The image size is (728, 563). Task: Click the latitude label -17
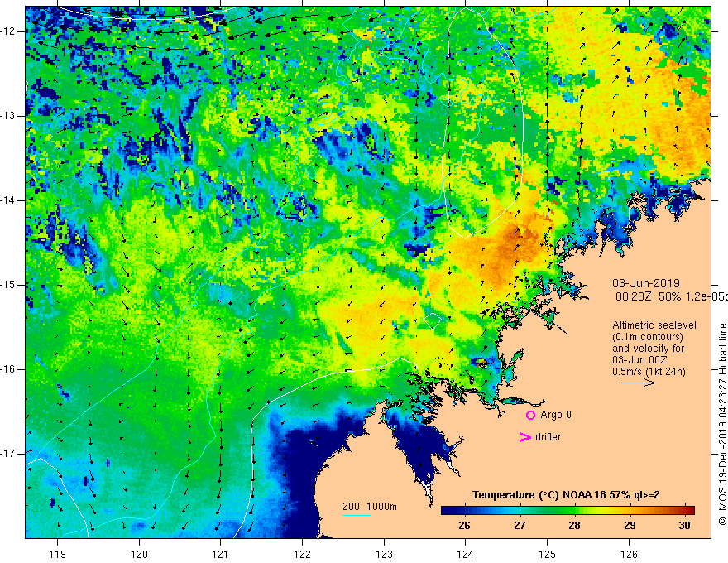point(8,454)
